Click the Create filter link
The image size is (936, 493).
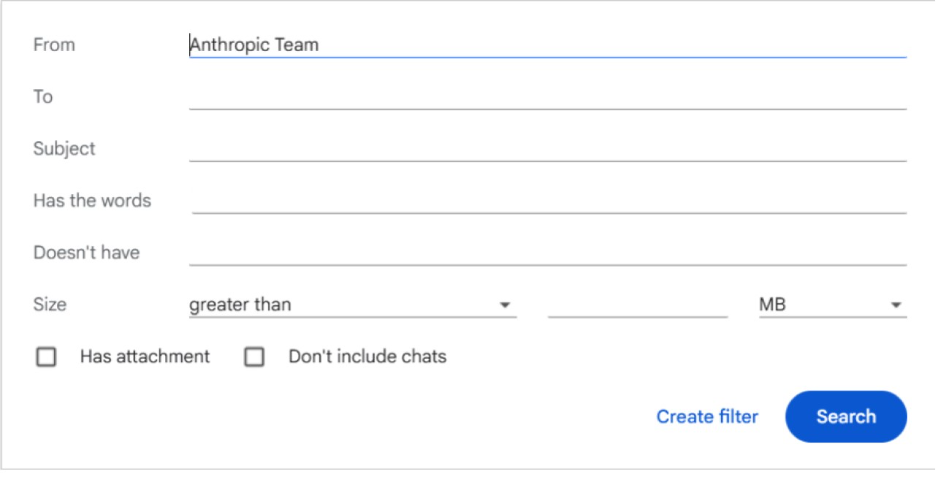pos(707,417)
